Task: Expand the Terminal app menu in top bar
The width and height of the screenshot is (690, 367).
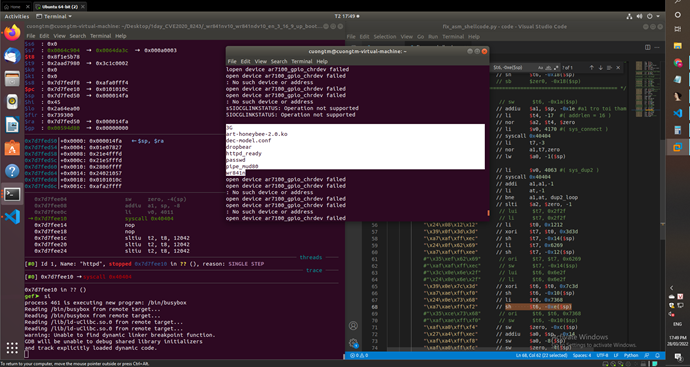Action: 54,16
